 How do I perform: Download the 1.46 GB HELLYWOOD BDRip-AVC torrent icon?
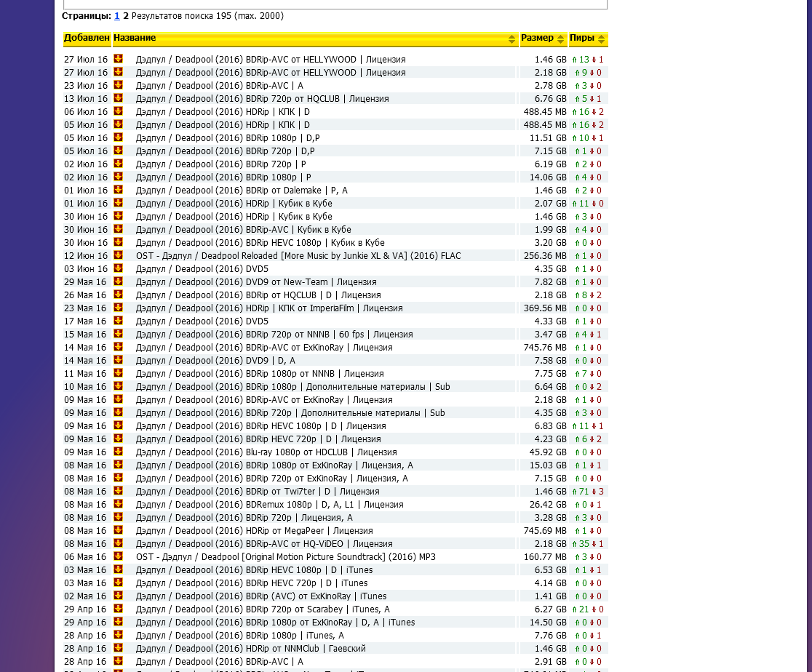pos(118,59)
